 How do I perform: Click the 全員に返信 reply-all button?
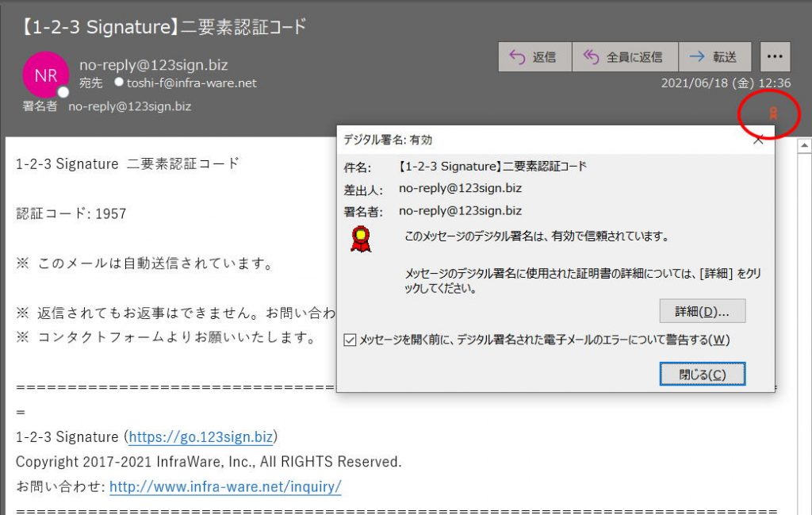pyautogui.click(x=625, y=56)
